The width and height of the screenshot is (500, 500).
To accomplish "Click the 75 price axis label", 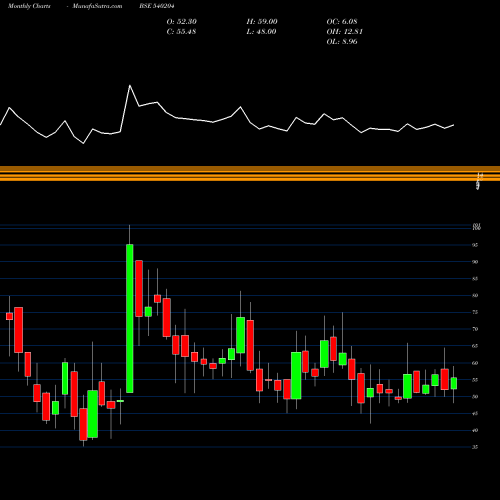I will (475, 312).
